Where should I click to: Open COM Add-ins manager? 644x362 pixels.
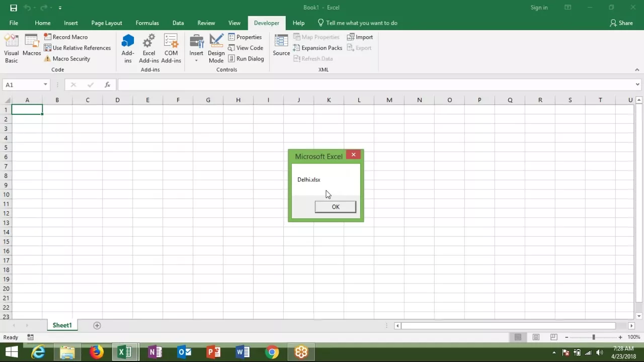pyautogui.click(x=171, y=49)
